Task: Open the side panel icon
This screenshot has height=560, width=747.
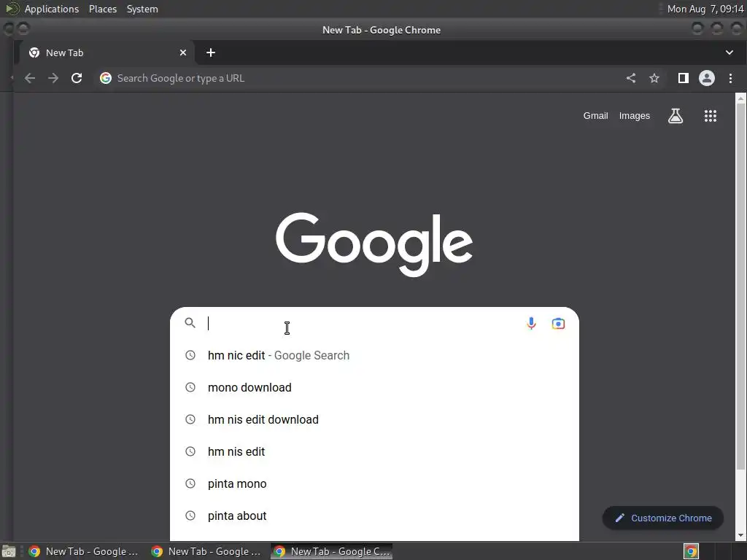Action: click(x=683, y=78)
